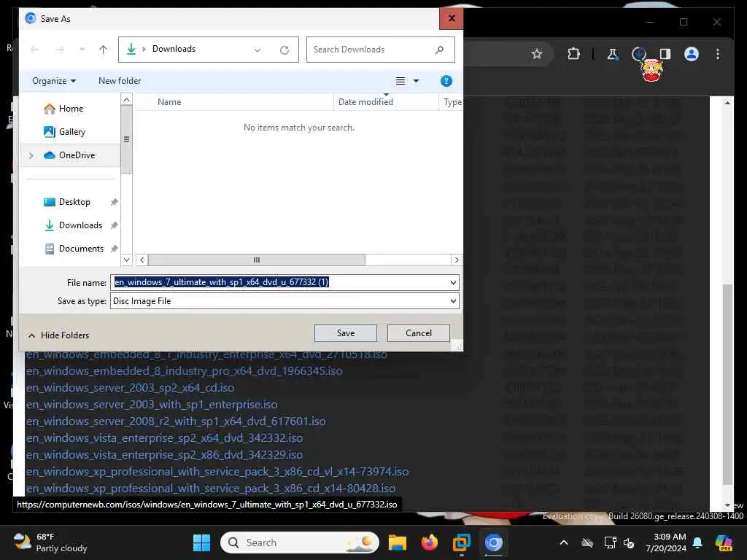Show browser downloads icon

pyautogui.click(x=639, y=54)
